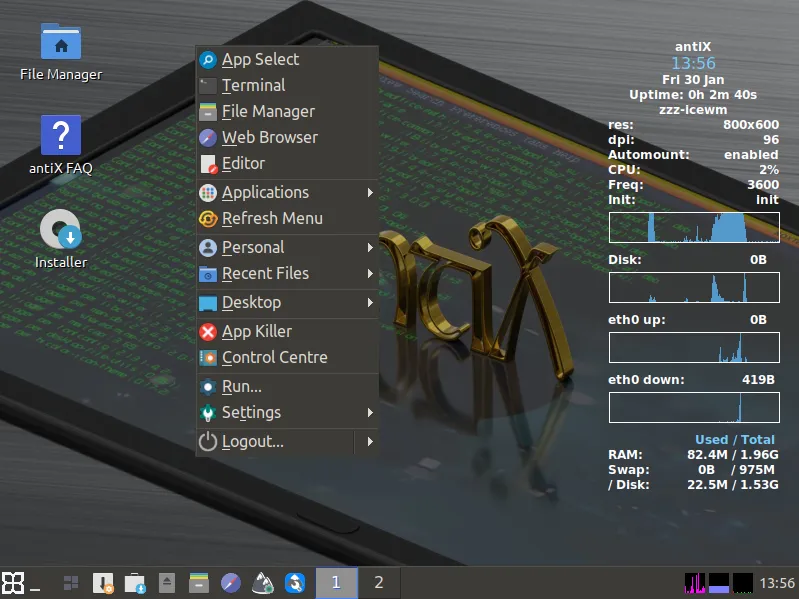Switch to workspace 2

[x=379, y=583]
